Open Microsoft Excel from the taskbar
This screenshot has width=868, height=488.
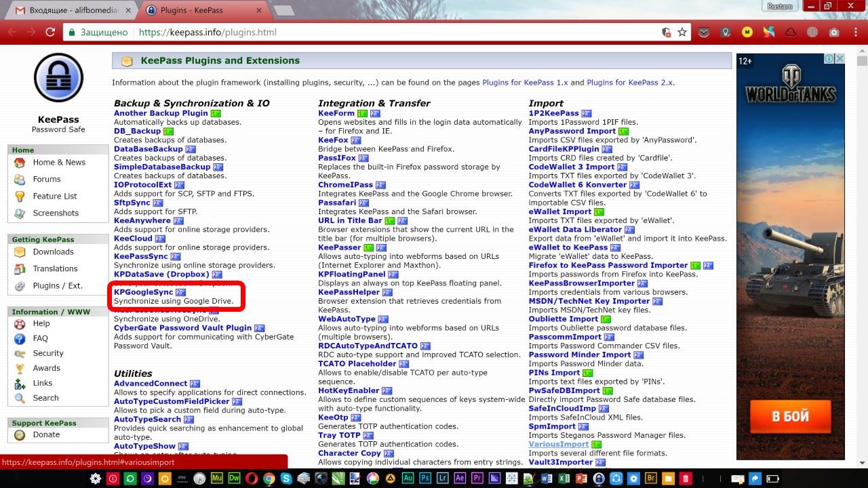pos(564,479)
